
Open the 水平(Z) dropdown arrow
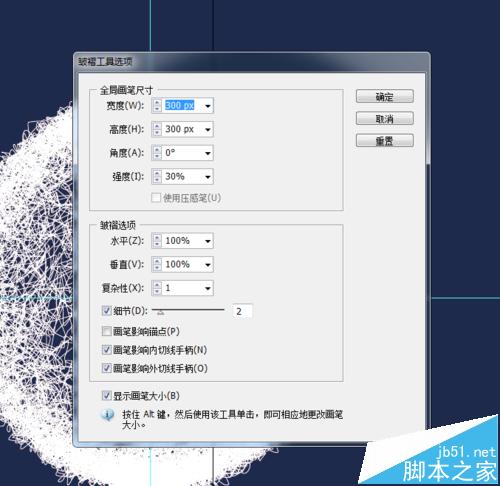[208, 241]
